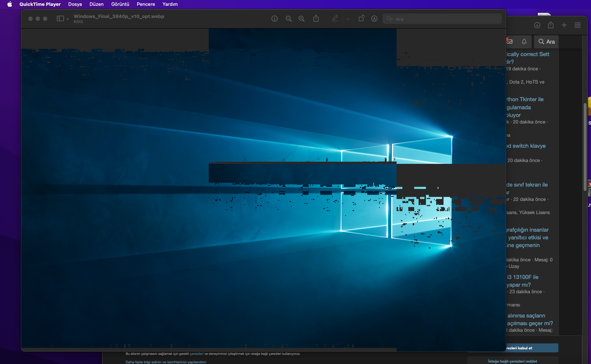Screen dimensions: 591x364
Task: Click 'Dota 2, HoTS ve' category text
Action: tap(527, 82)
